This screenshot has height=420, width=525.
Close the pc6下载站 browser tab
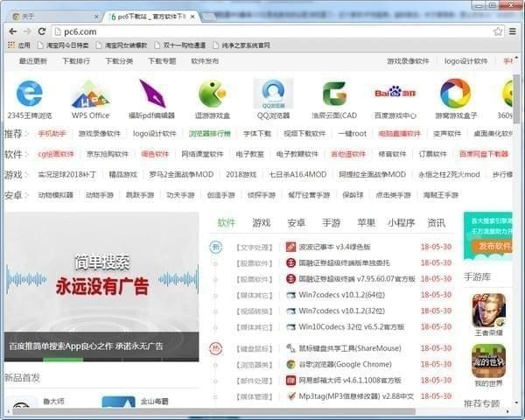pos(192,17)
